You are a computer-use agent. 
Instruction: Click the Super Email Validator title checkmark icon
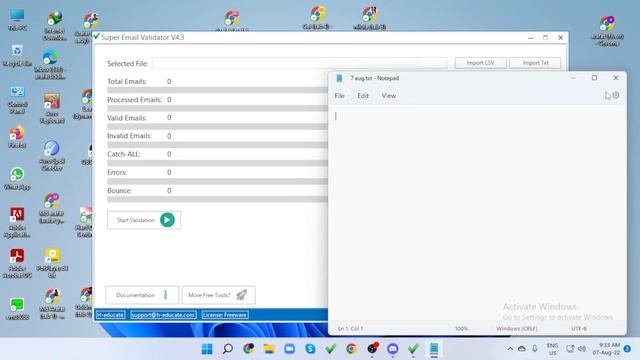(x=97, y=37)
